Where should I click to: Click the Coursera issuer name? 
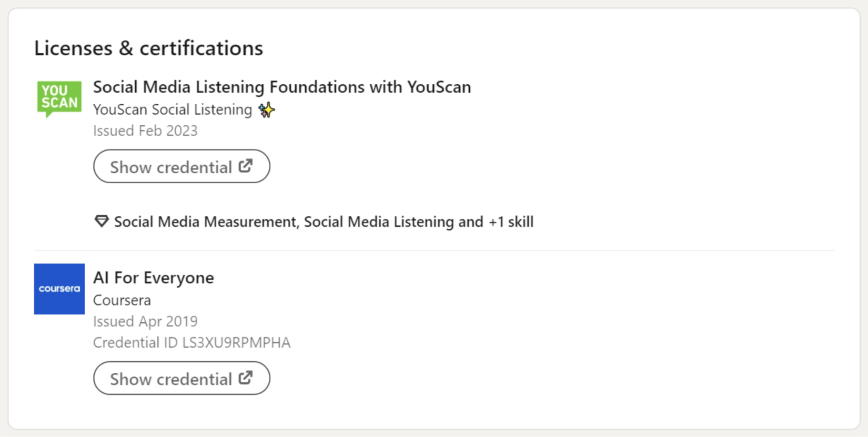tap(122, 300)
